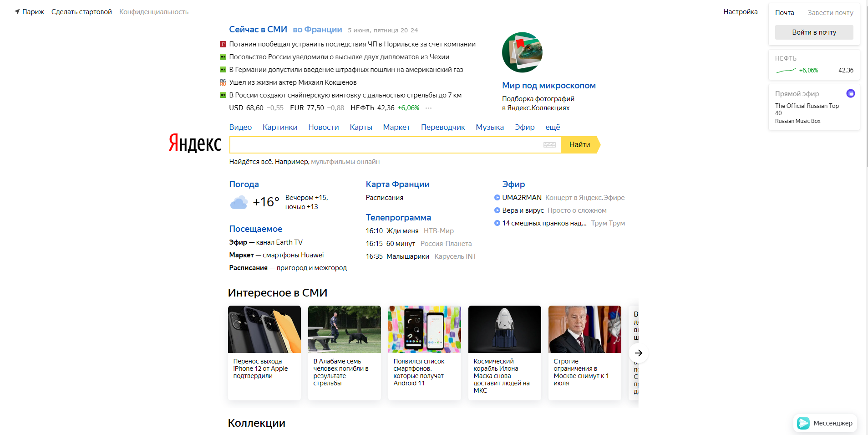The width and height of the screenshot is (868, 435).
Task: Open the Мир под микроскопом round image
Action: pyautogui.click(x=522, y=52)
